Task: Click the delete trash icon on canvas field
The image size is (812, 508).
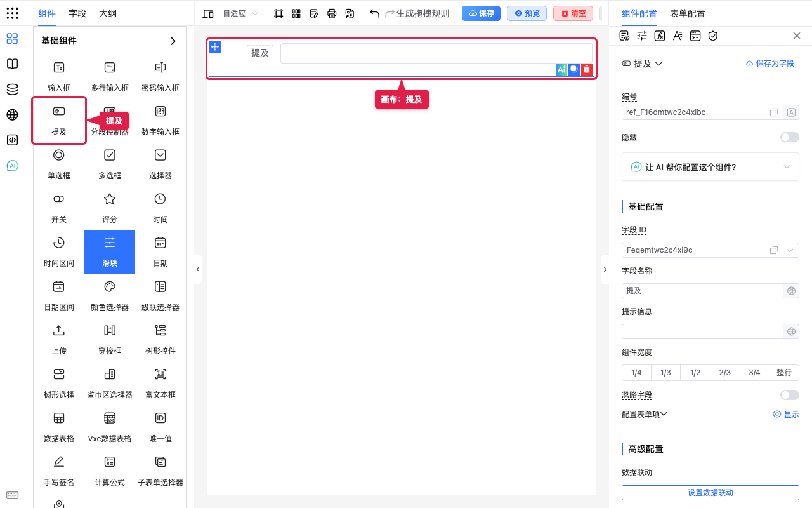Action: (587, 70)
